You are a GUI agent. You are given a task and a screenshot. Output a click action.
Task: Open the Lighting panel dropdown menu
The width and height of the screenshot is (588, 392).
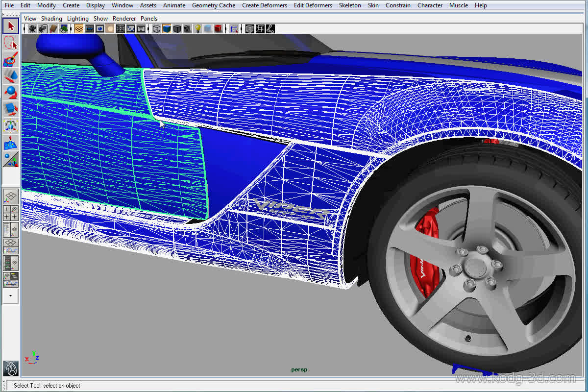coord(77,19)
